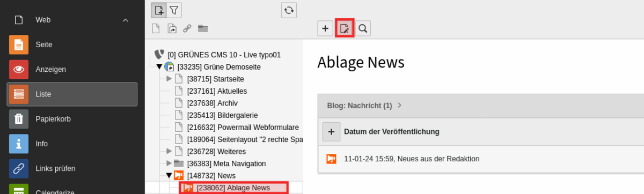Select the standard page drag icon
Screen dimensions: 644x194
pyautogui.click(x=156, y=28)
